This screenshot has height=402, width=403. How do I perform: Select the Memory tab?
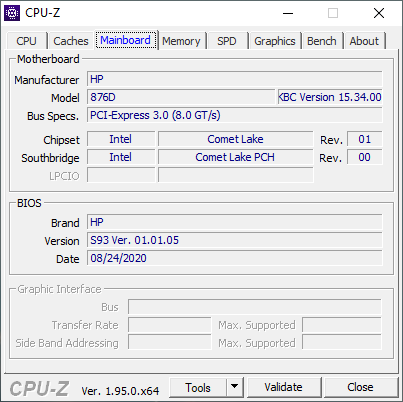pos(181,41)
